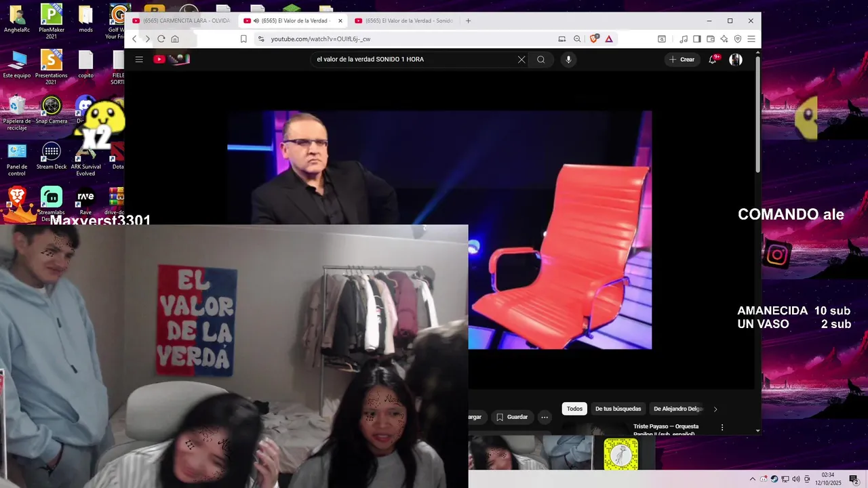Reload the YouTube page

pos(161,39)
